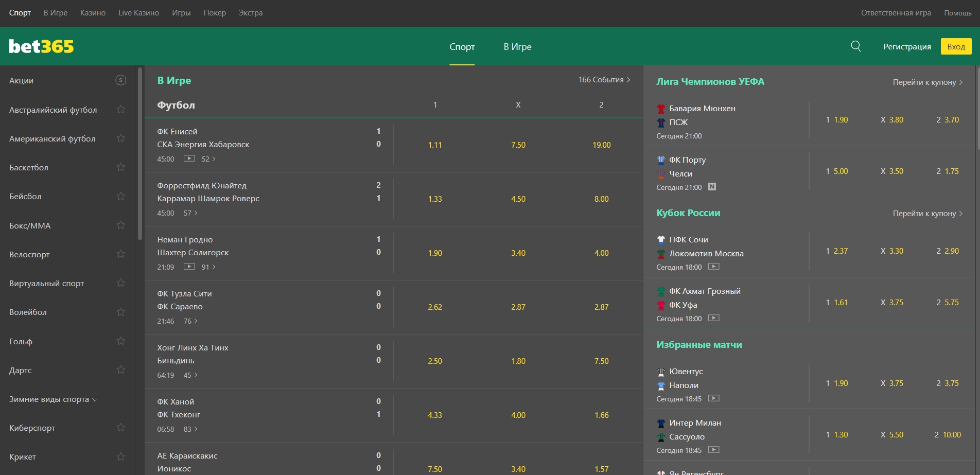This screenshot has height=475, width=980.
Task: Switch to Спорт tab in green header
Action: tap(462, 47)
